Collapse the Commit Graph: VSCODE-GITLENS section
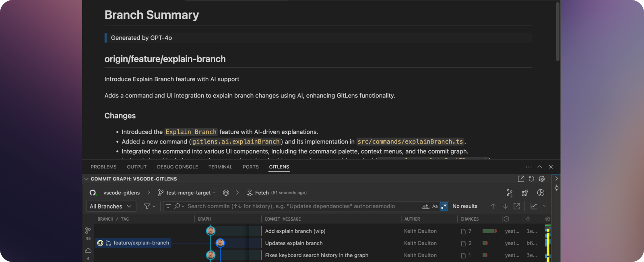Viewport: 644px width, 262px height. (86, 179)
